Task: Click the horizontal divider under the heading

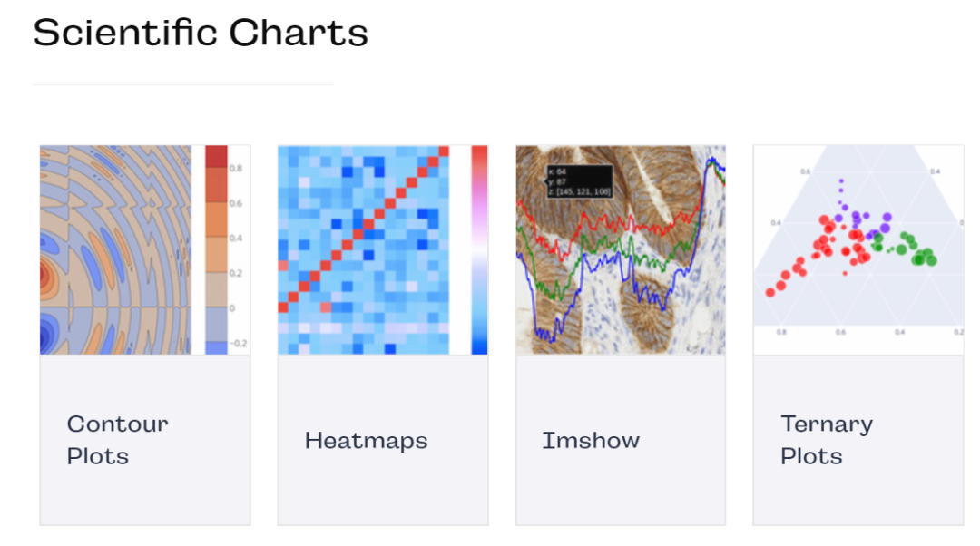Action: (x=182, y=84)
